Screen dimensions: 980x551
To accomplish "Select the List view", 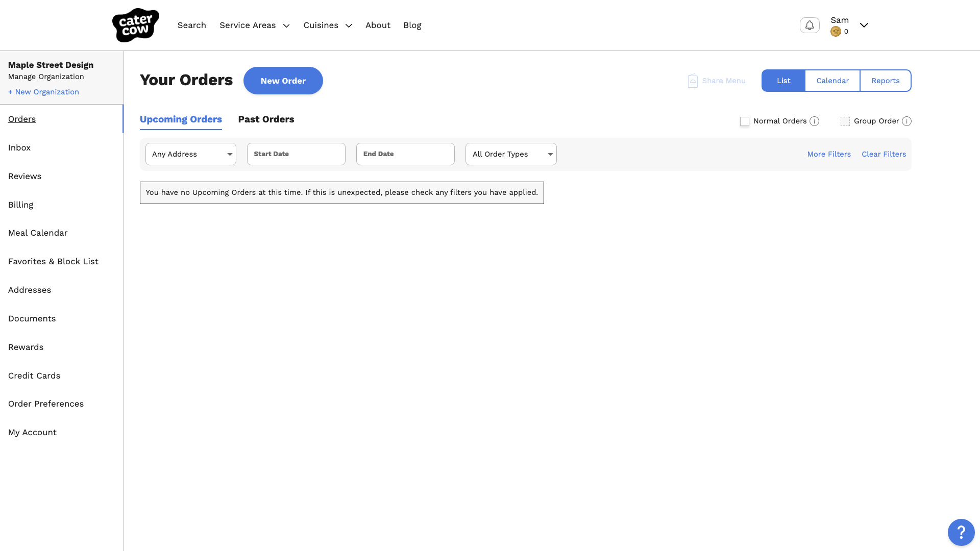I will pyautogui.click(x=783, y=81).
